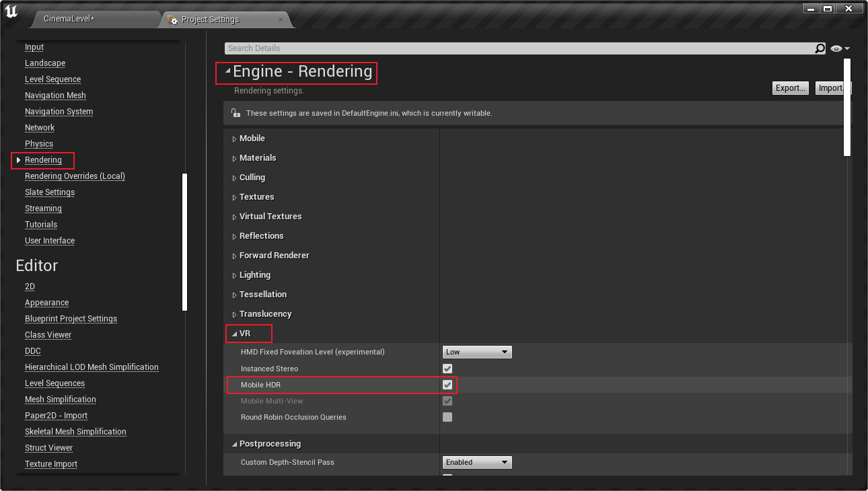Open HMD Fixed Foveation Level dropdown
868x491 pixels.
477,352
